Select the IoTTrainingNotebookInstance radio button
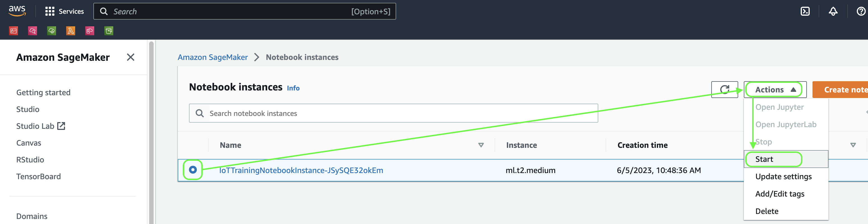Viewport: 868px width, 224px height. (193, 169)
